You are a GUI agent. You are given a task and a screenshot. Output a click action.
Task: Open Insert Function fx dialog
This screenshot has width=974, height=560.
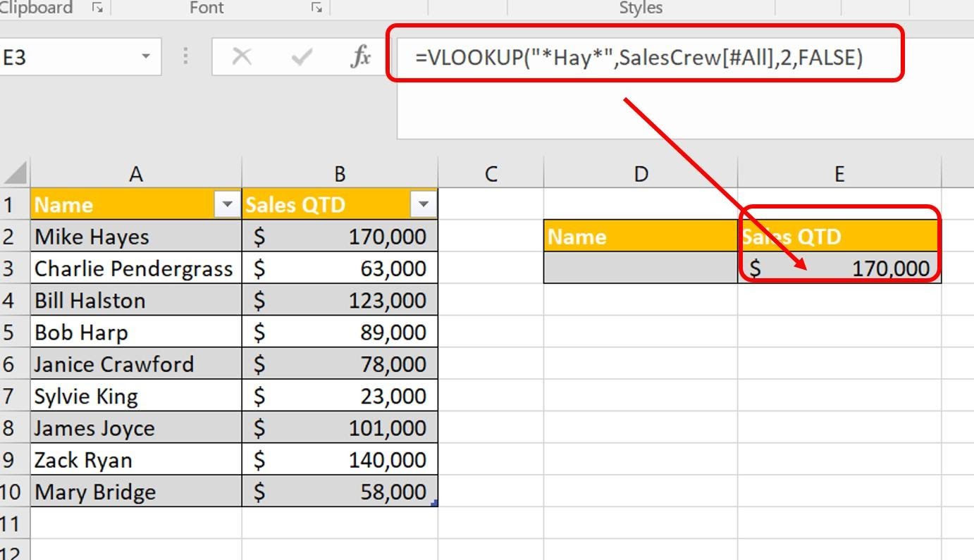coord(361,57)
